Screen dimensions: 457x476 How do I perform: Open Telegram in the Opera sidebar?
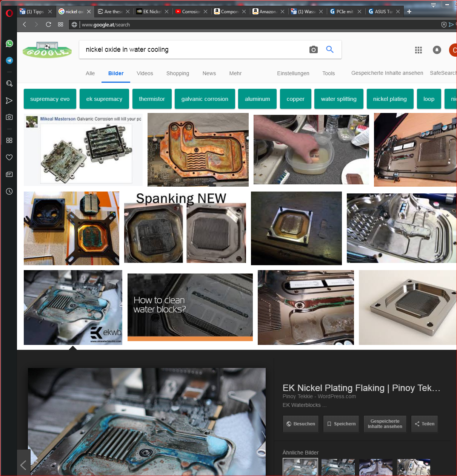tap(9, 60)
